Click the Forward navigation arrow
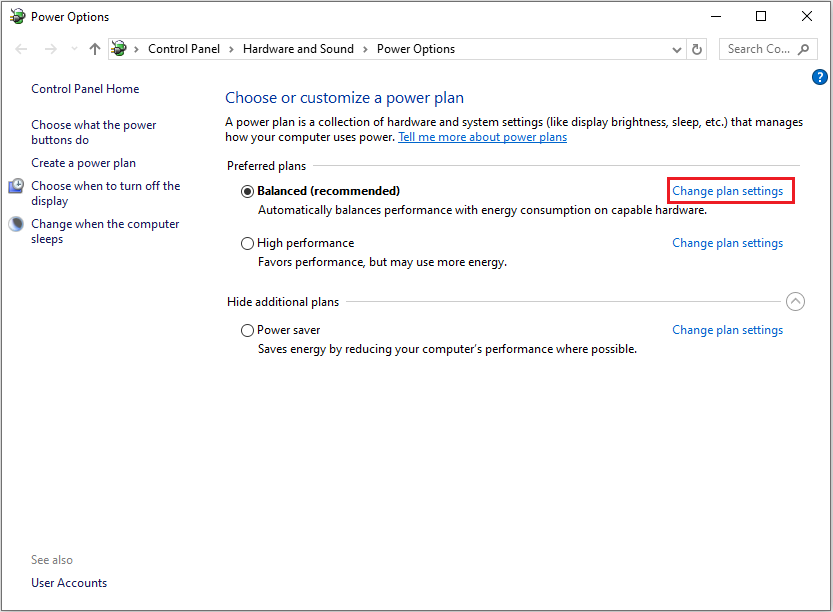Screen dimensions: 833x612 50,49
